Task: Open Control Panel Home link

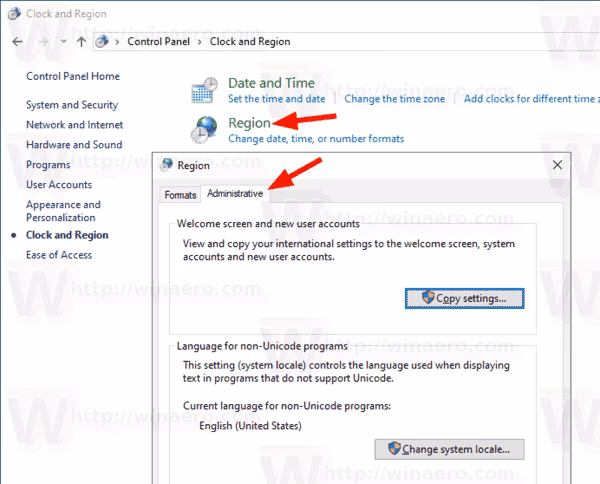Action: (73, 76)
